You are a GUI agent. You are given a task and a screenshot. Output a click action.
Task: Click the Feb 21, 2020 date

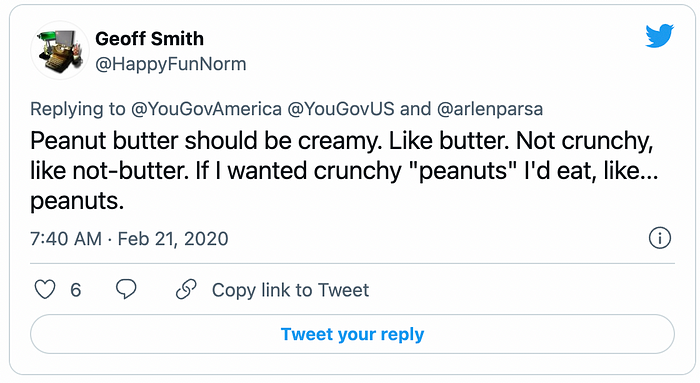pyautogui.click(x=173, y=239)
